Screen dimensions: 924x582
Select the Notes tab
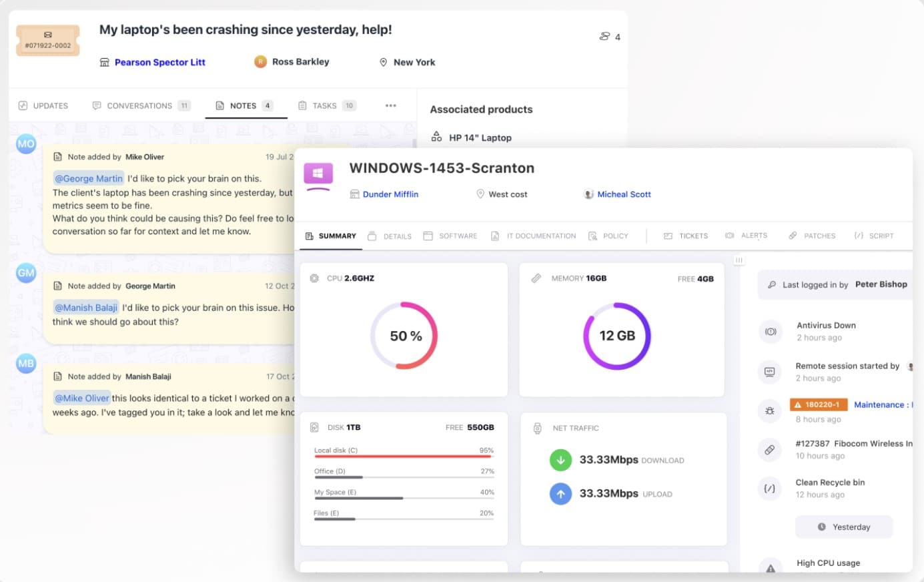244,105
